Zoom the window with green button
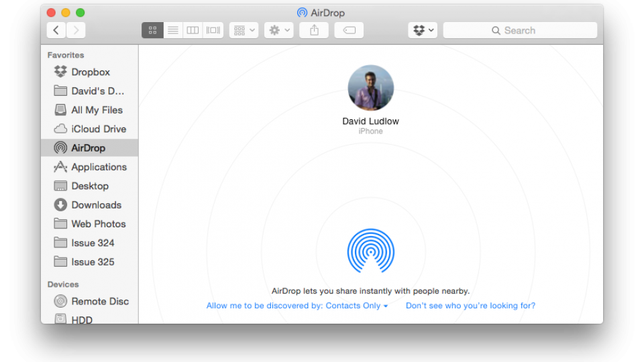644x362 pixels. pyautogui.click(x=80, y=13)
